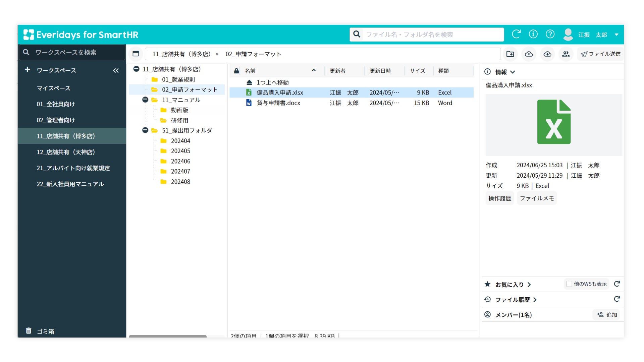The width and height of the screenshot is (644, 362).
Task: Open the 02_管理者向け workspace
Action: coord(56,120)
